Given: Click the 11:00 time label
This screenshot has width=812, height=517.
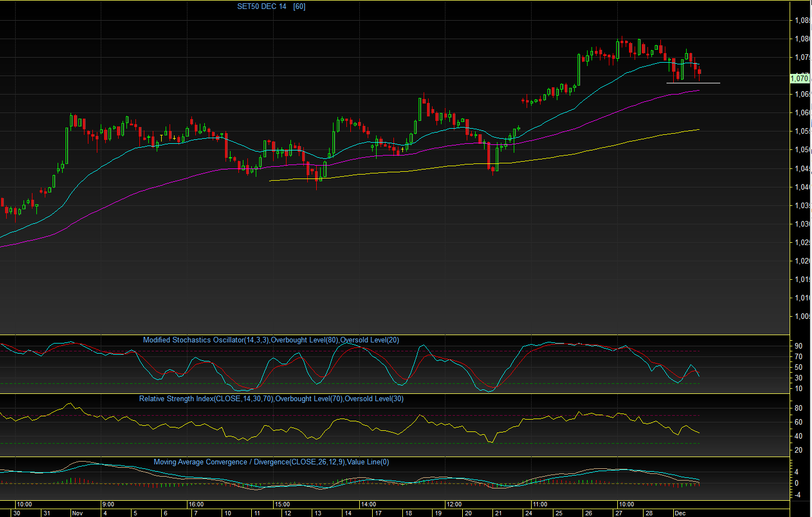Looking at the screenshot, I should click(539, 504).
